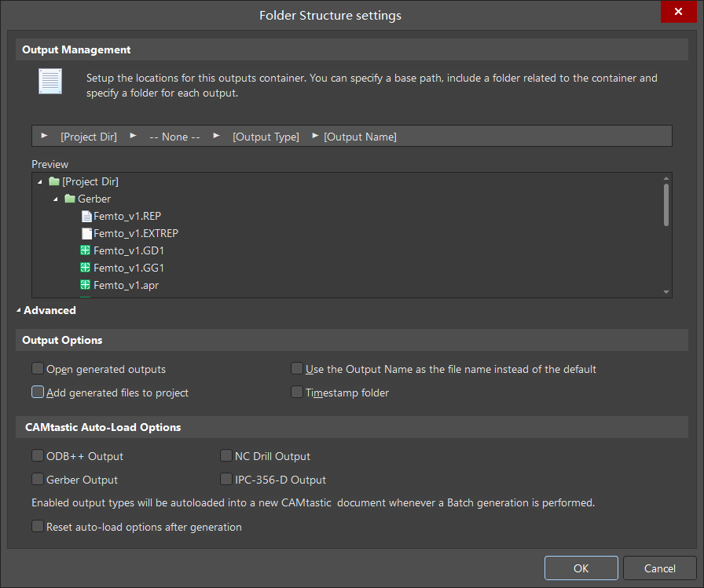The image size is (704, 588).
Task: Select Femto_v1.GG1 in the preview tree
Action: point(129,268)
